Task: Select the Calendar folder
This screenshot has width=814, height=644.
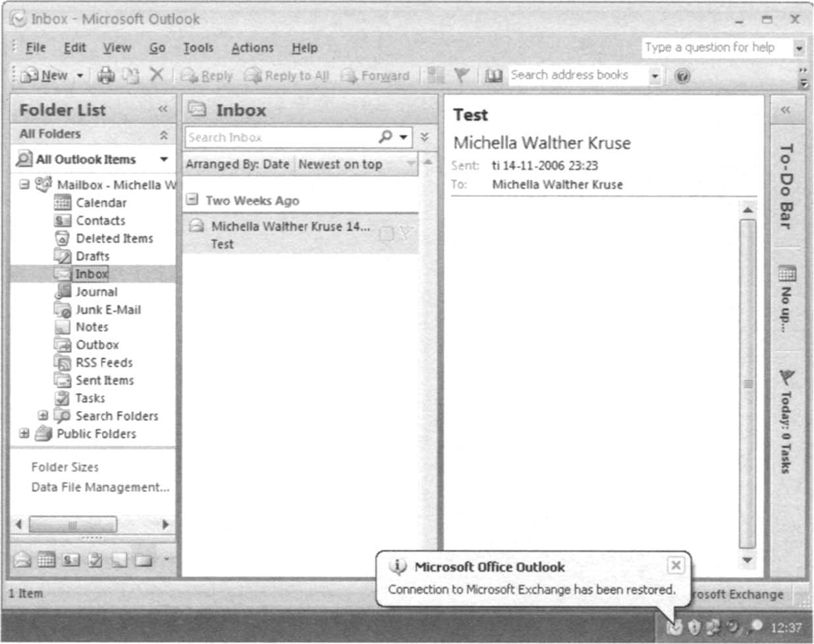Action: point(101,203)
